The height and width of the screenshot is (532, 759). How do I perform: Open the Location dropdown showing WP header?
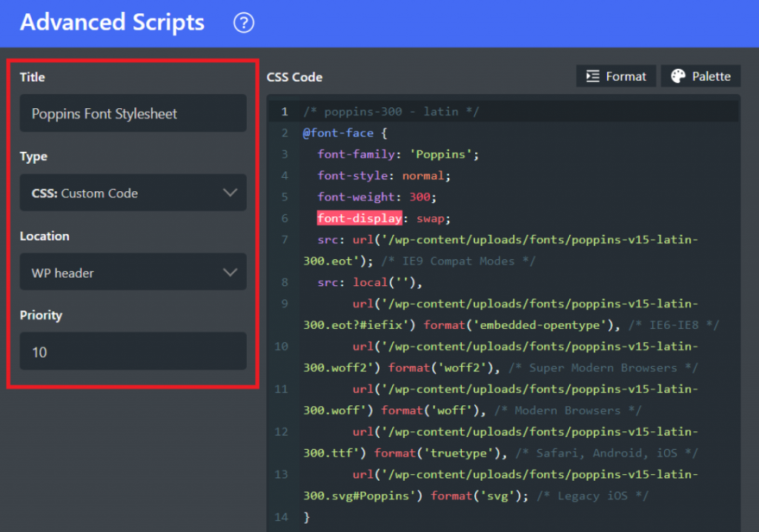click(133, 272)
